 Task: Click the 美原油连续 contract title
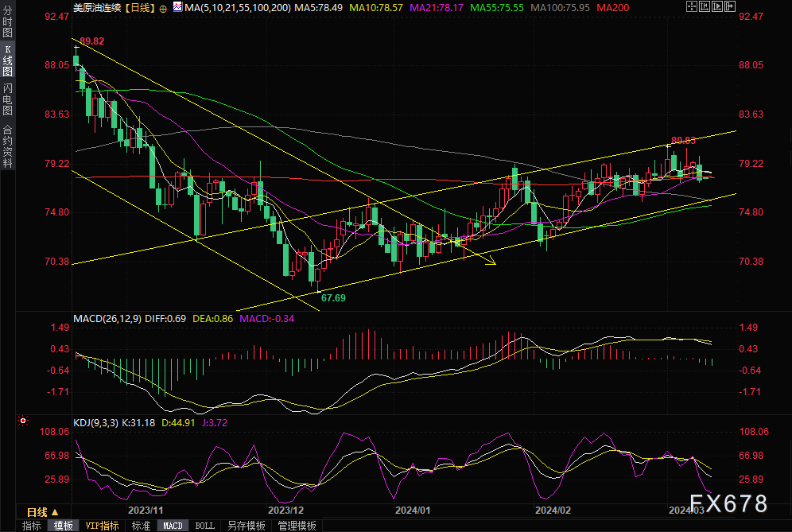point(97,8)
